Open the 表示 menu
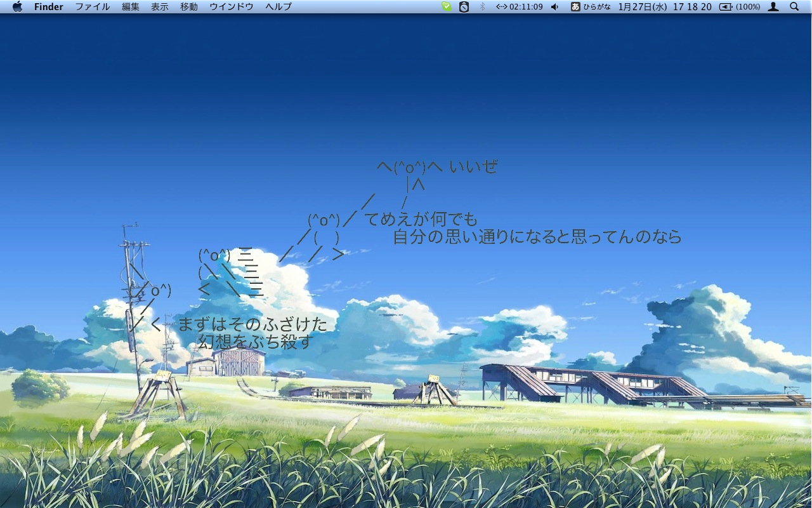 (x=160, y=7)
